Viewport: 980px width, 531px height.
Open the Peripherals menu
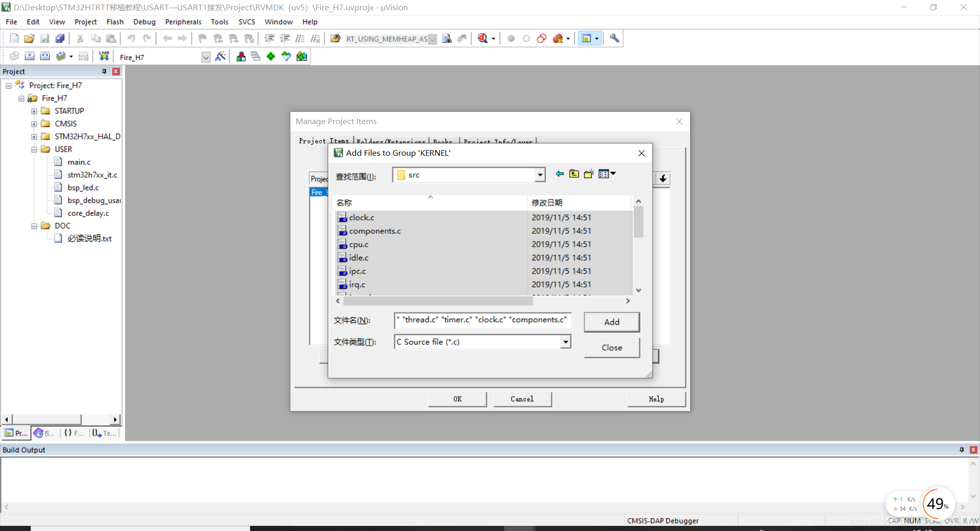coord(183,22)
